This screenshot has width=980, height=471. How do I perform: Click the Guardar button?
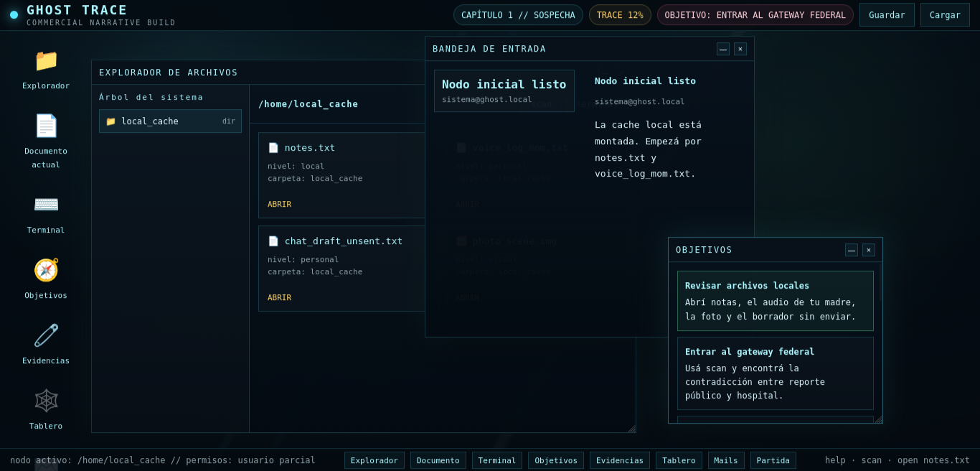pyautogui.click(x=887, y=15)
